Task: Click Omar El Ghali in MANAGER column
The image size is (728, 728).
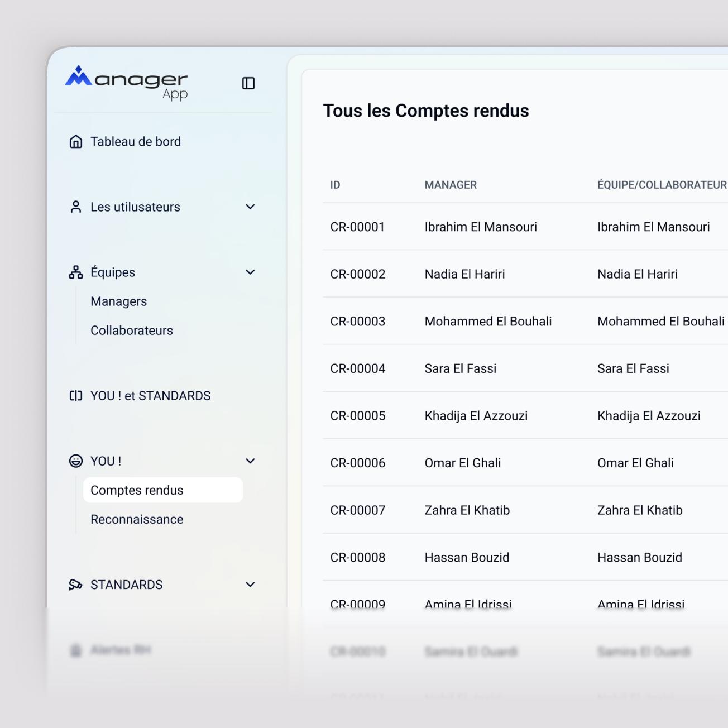Action: click(463, 463)
